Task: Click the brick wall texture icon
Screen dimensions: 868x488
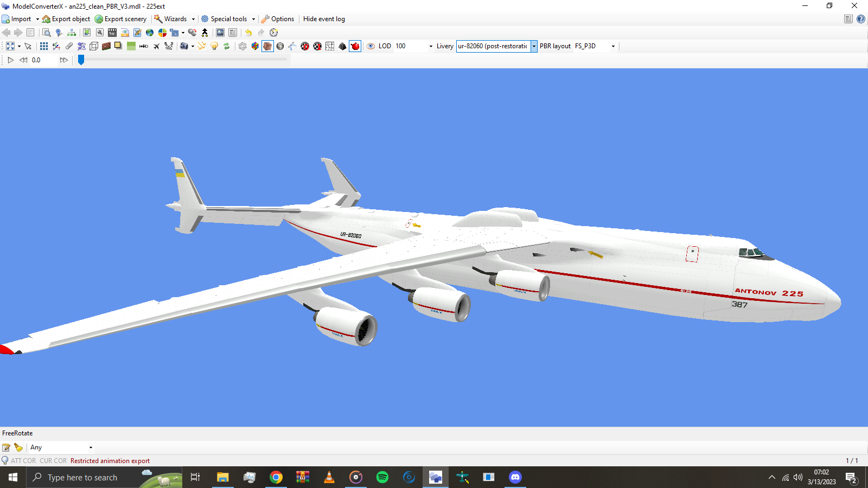Action: pyautogui.click(x=106, y=46)
